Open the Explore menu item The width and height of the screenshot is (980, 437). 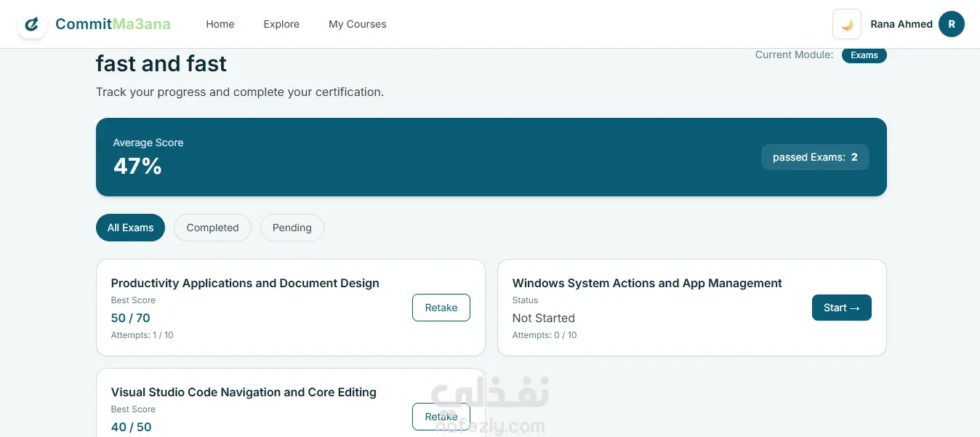(281, 24)
